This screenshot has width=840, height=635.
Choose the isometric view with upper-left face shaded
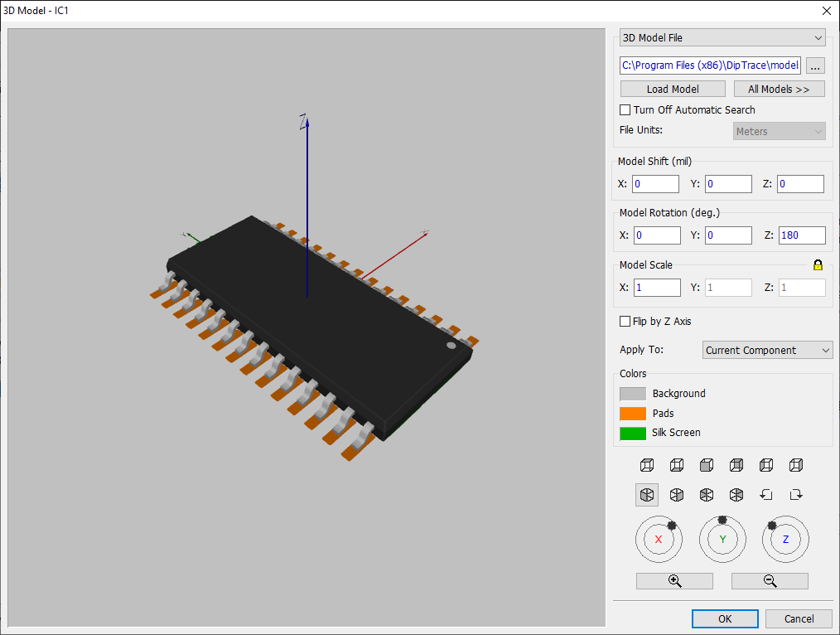point(707,495)
